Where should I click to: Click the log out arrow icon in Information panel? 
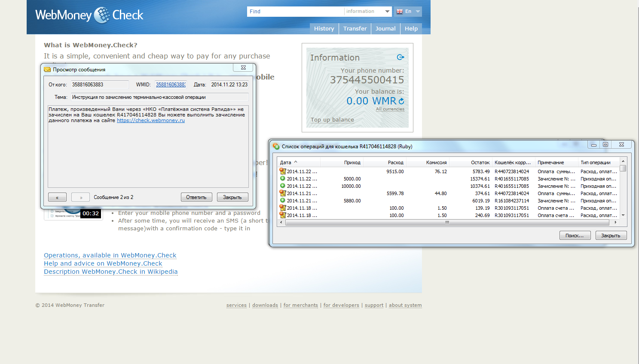tap(401, 57)
